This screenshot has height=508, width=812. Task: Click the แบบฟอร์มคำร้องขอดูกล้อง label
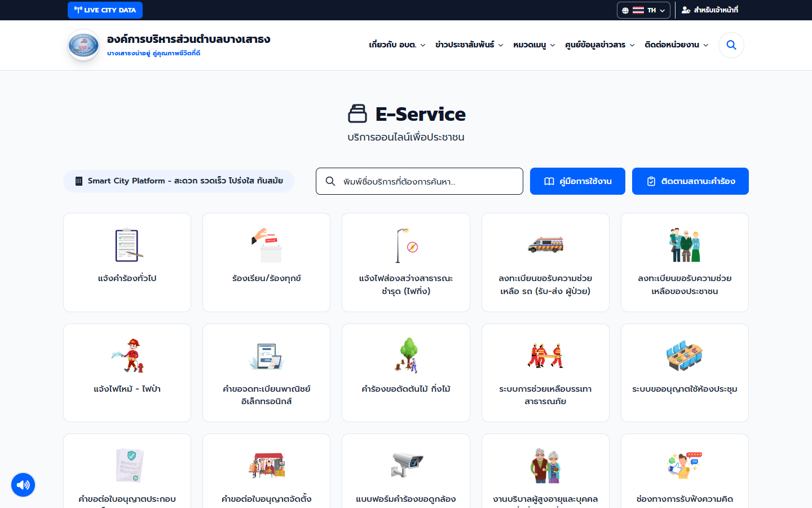tap(406, 499)
